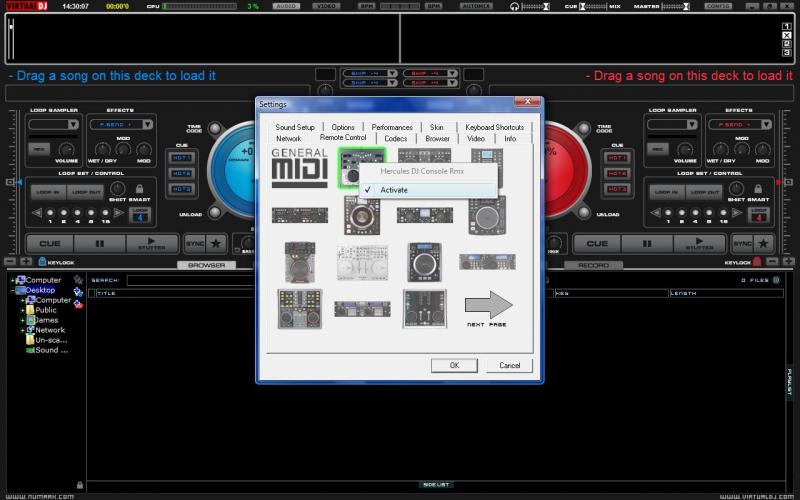Viewport: 800px width, 500px height.
Task: Open the Network settings tab
Action: click(289, 138)
